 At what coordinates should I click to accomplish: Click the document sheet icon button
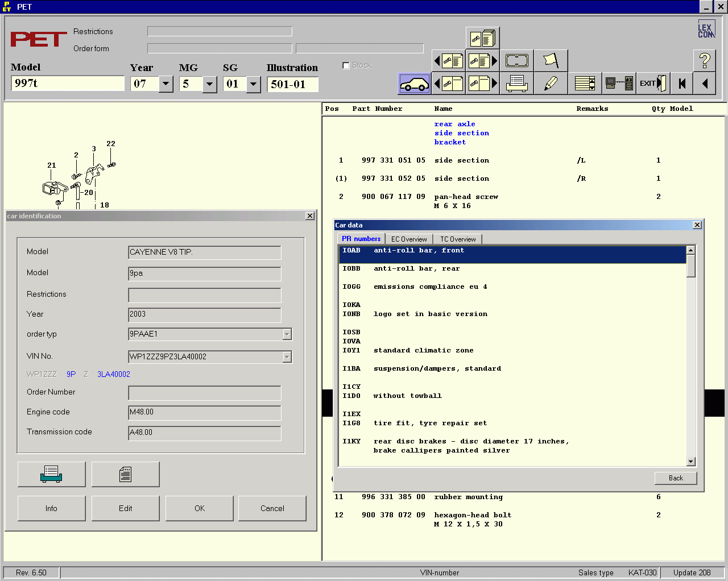(126, 474)
